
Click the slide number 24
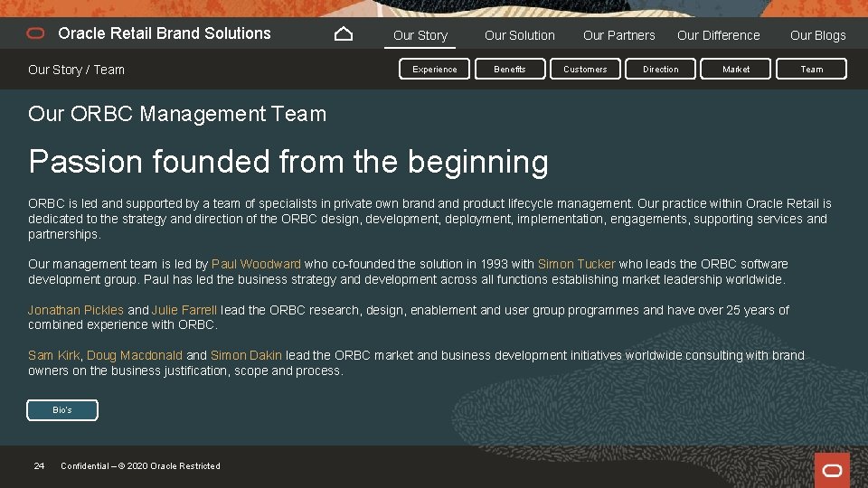coord(39,466)
